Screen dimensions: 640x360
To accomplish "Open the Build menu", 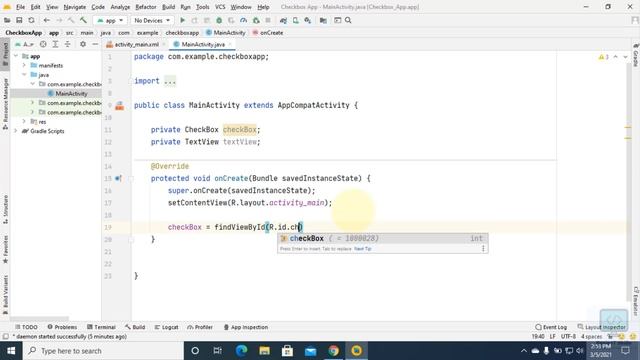I will [x=169, y=7].
